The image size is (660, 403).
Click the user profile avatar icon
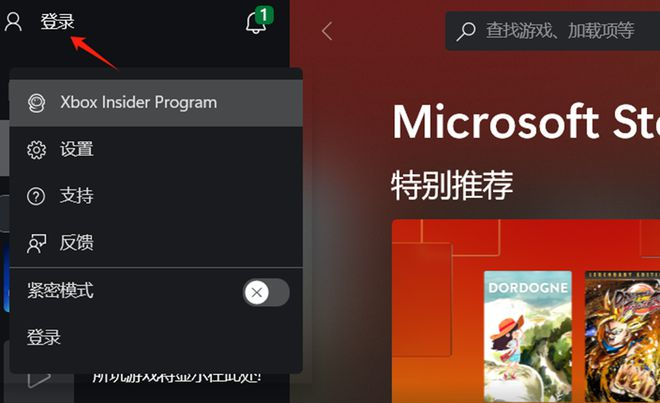13,22
